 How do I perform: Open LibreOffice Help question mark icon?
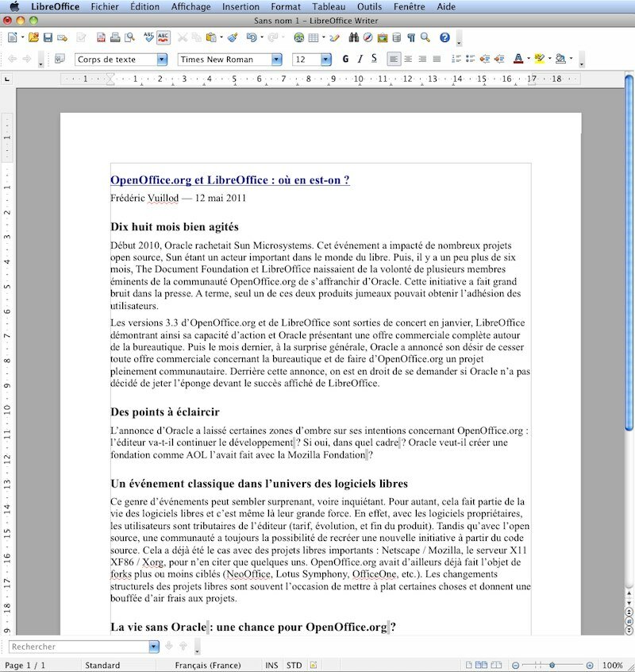pyautogui.click(x=444, y=37)
